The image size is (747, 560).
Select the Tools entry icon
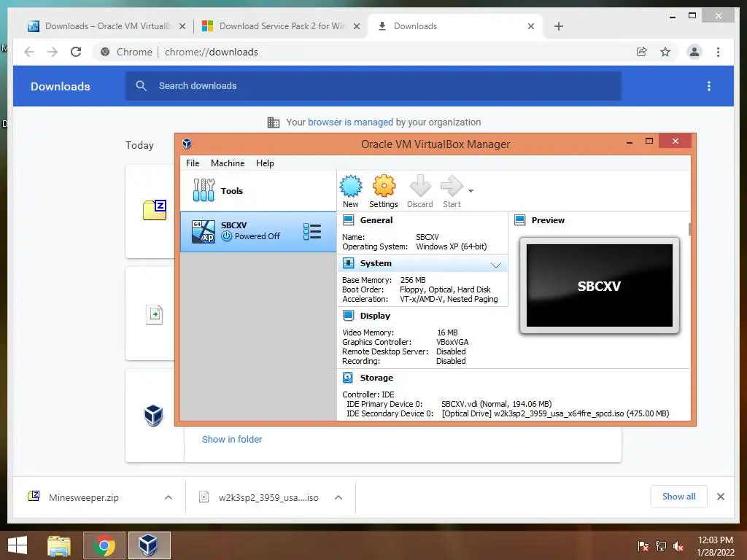[x=204, y=190]
